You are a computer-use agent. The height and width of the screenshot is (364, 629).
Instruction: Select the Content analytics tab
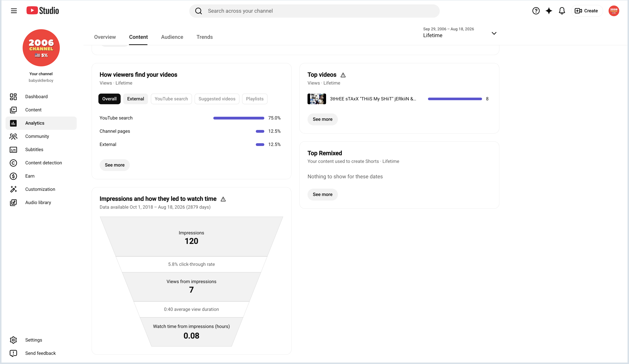[x=138, y=37]
